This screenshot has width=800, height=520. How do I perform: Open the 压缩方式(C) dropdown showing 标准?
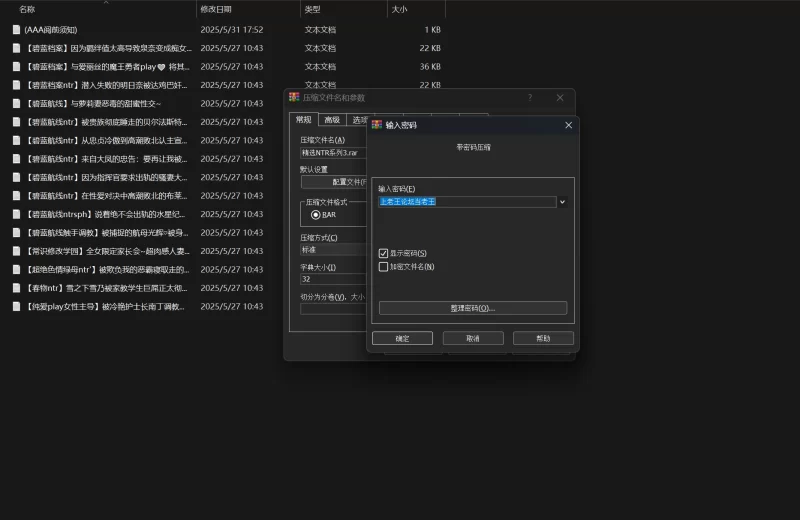point(333,250)
